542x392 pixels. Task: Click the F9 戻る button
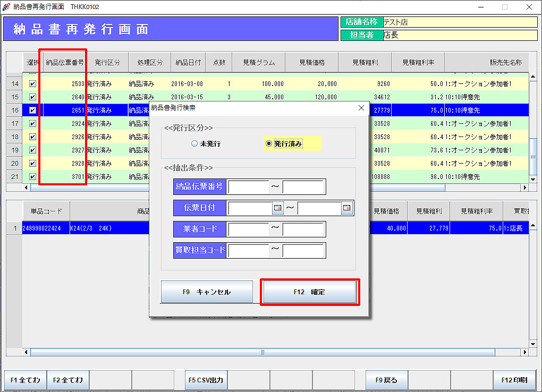tap(386, 380)
